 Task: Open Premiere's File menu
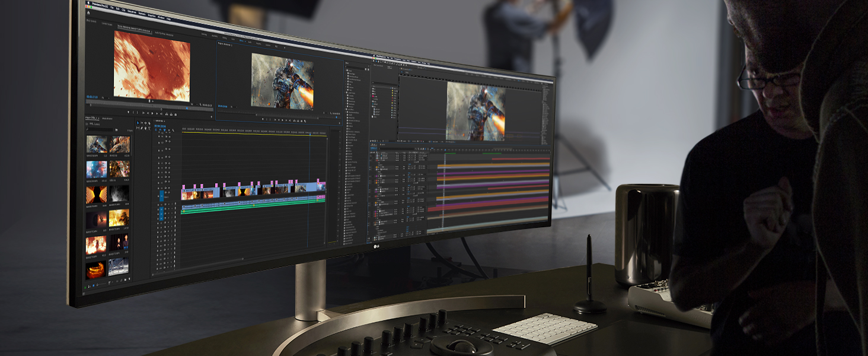[112, 8]
